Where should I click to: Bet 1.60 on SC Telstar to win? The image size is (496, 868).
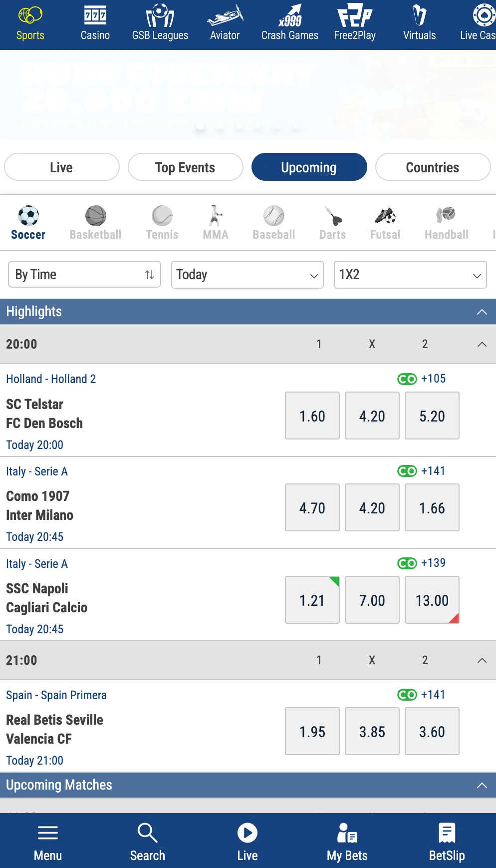click(312, 415)
